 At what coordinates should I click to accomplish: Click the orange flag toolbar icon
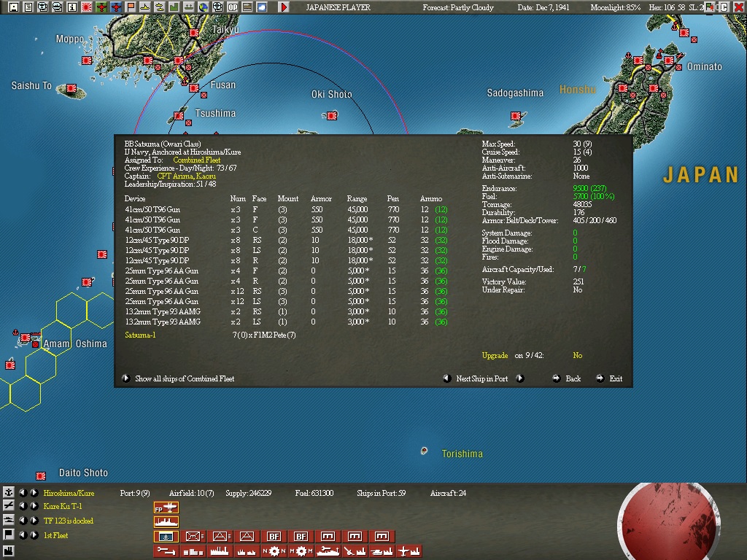[130, 7]
